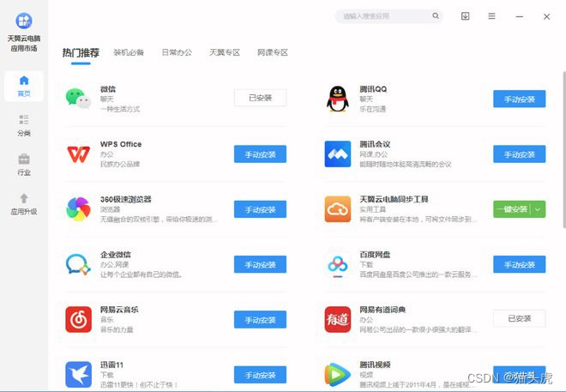Click the 微信 app icon
The image size is (566, 392).
pyautogui.click(x=78, y=99)
